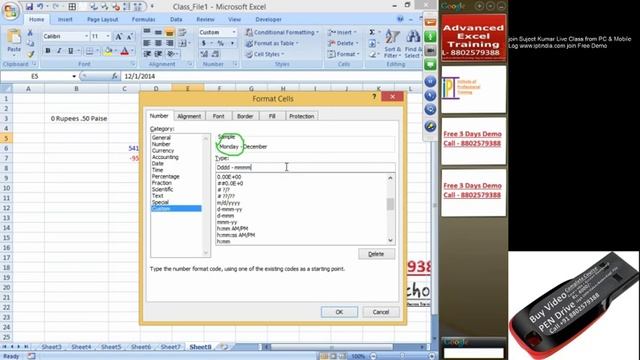
Task: Open the Page Layout ribbon tab
Action: click(x=102, y=19)
